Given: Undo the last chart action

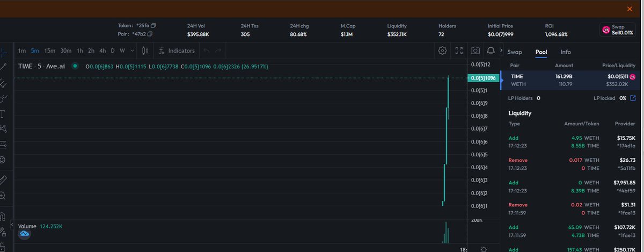Looking at the screenshot, I should click(x=207, y=51).
